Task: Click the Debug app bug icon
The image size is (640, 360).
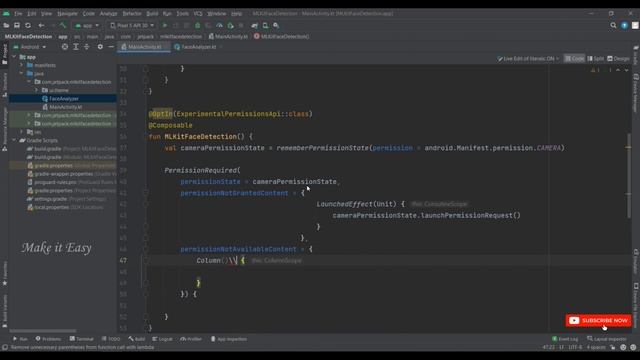Action: click(x=198, y=25)
